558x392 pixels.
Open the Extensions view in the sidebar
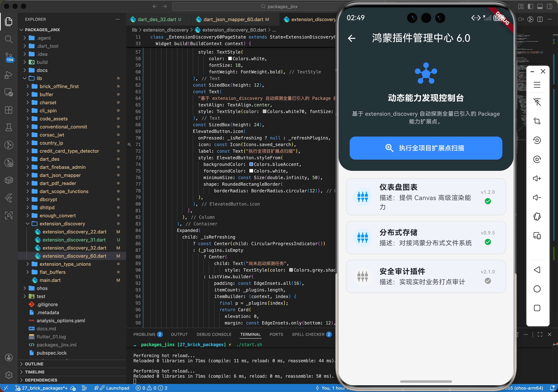9,110
